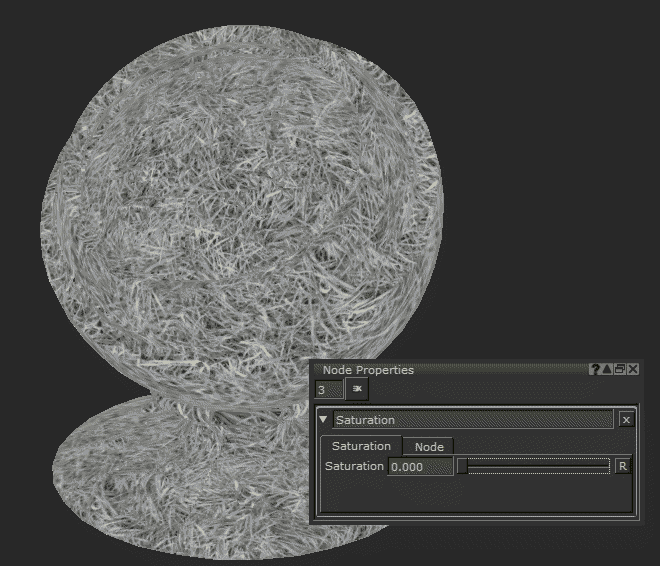Viewport: 660px width, 566px height.
Task: Switch to the Node tab
Action: [429, 446]
